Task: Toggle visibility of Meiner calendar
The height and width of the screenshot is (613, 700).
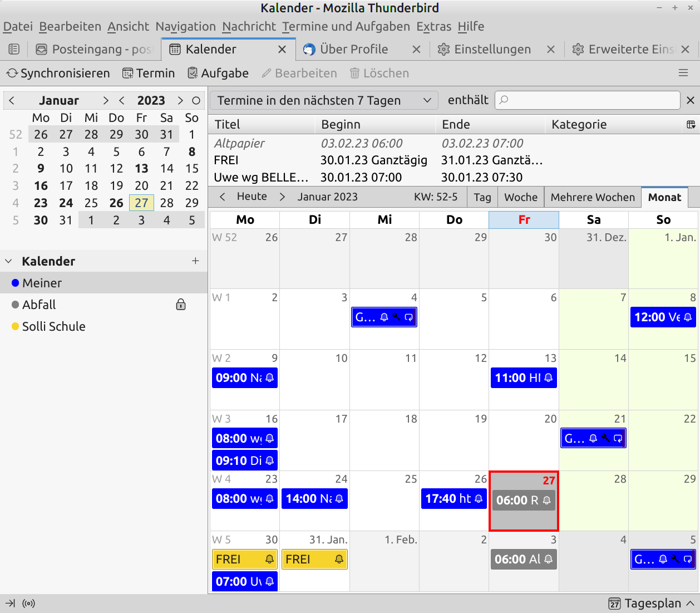Action: click(16, 283)
